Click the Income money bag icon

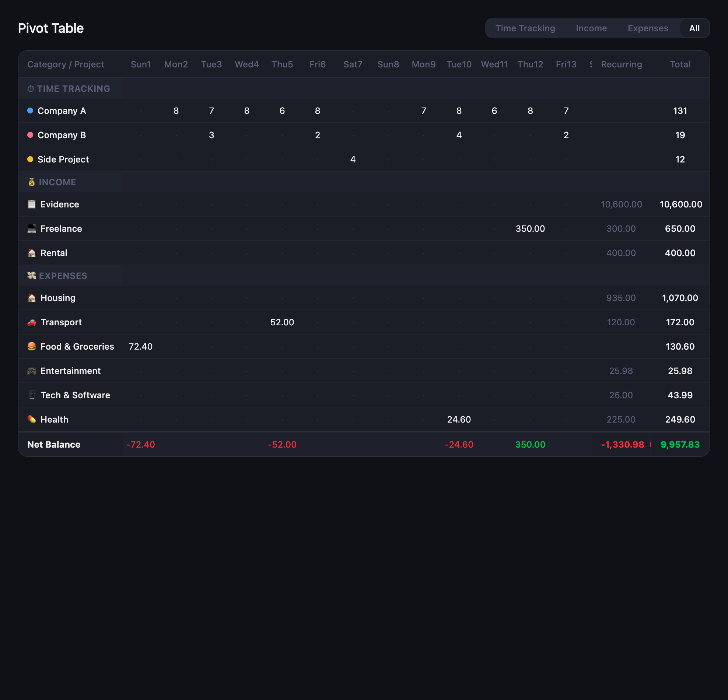click(32, 182)
